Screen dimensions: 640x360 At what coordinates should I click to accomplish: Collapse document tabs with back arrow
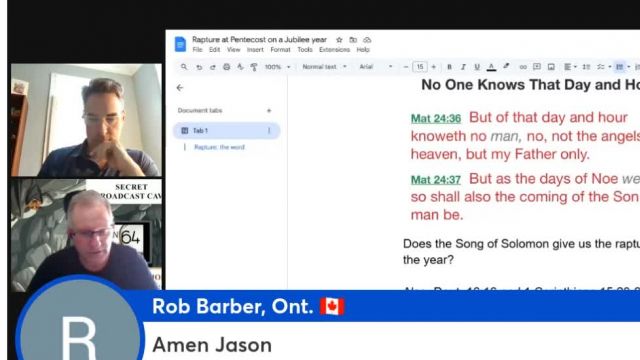tap(180, 88)
